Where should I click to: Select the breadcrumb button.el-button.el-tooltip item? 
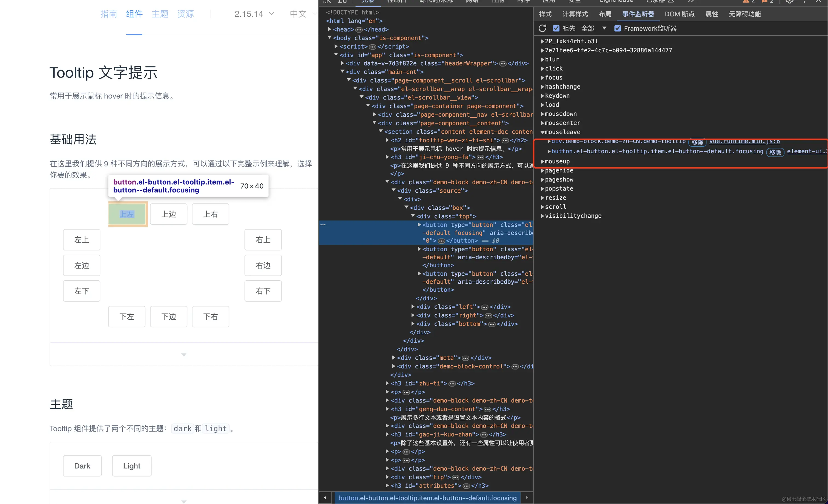(x=427, y=498)
